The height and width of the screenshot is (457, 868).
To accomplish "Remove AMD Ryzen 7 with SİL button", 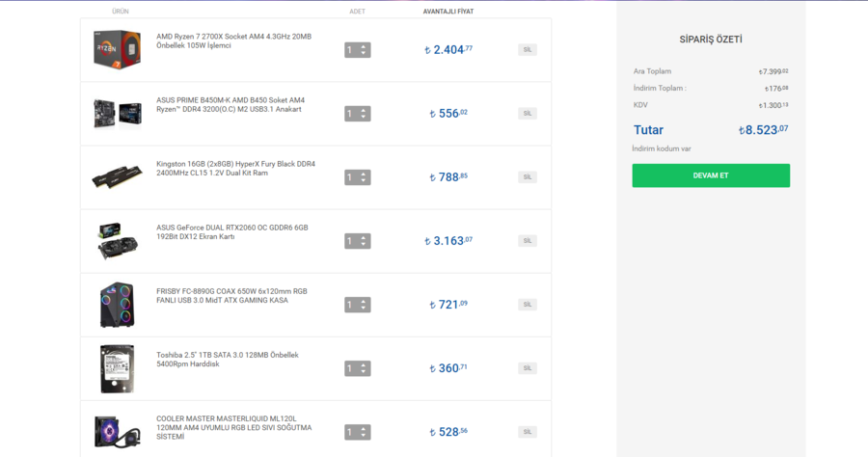I will coord(527,50).
